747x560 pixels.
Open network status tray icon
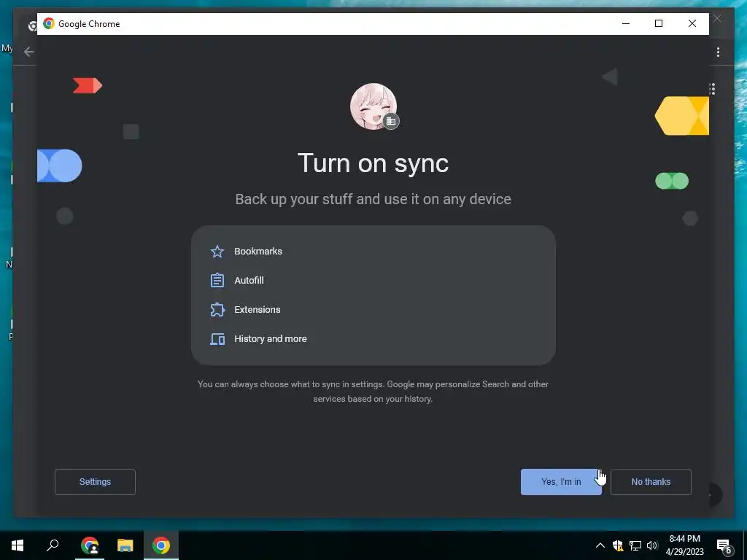coord(635,545)
